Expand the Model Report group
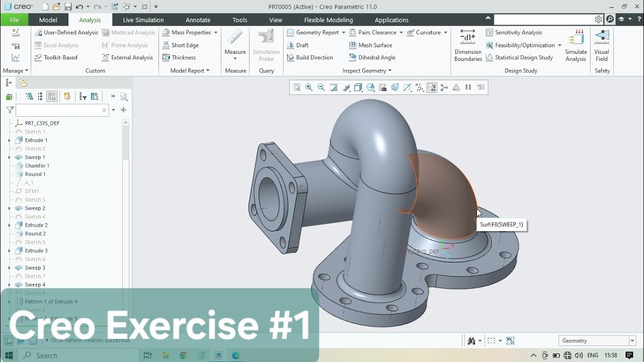 tap(190, 71)
